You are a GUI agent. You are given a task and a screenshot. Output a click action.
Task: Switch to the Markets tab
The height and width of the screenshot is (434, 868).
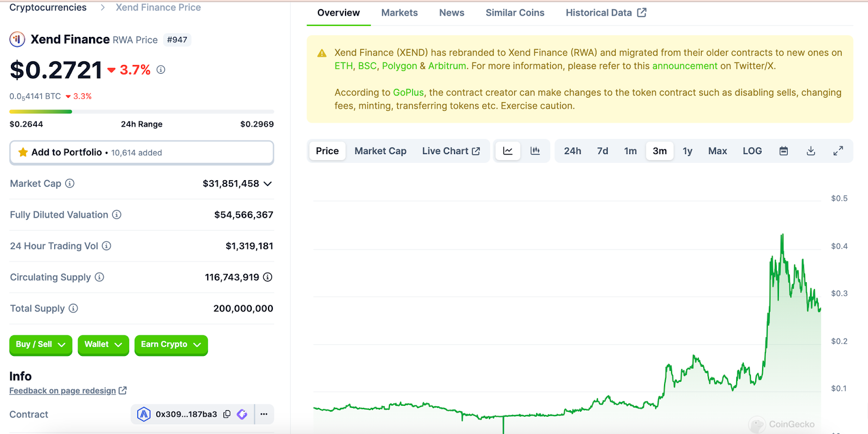pyautogui.click(x=399, y=12)
